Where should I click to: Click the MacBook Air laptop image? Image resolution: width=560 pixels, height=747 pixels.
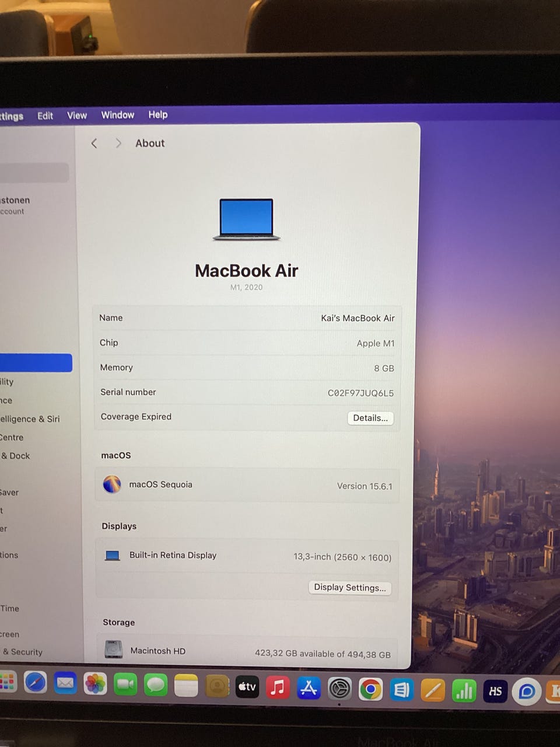246,219
